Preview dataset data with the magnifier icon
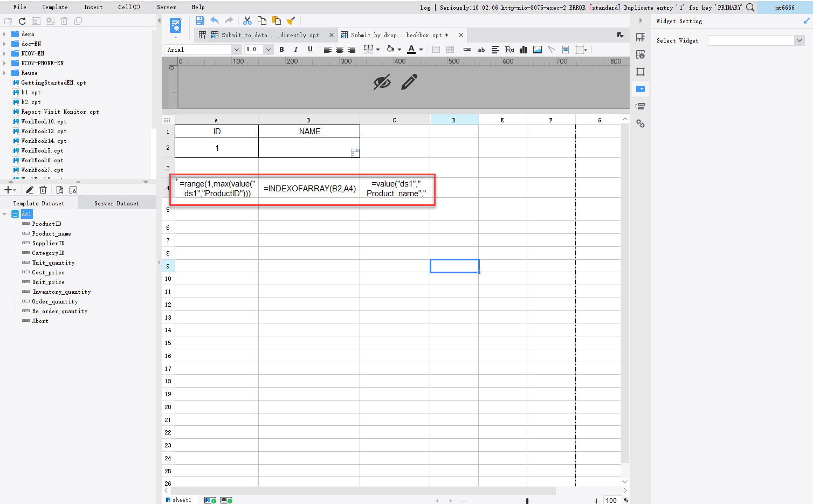 tap(59, 189)
